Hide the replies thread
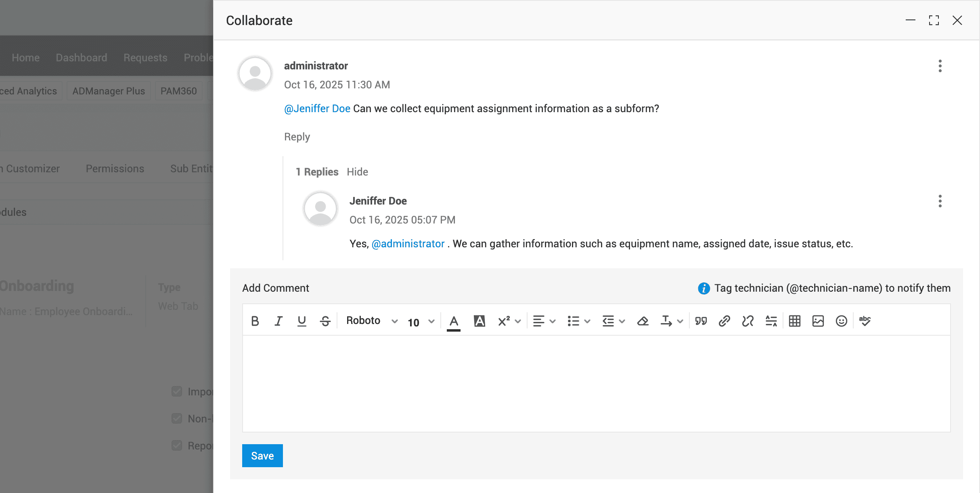 [357, 172]
